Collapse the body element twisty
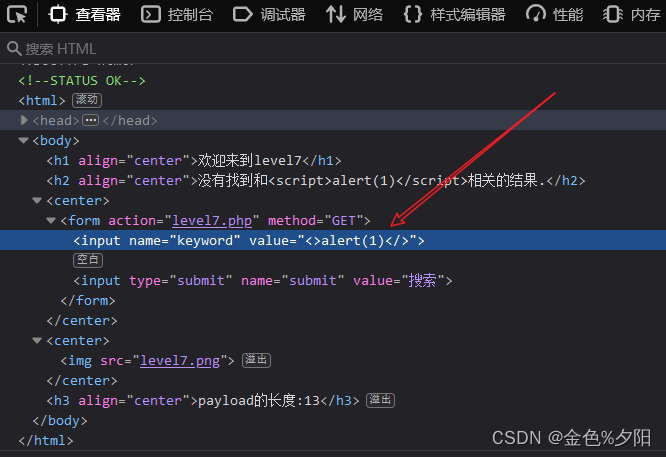 click(23, 140)
